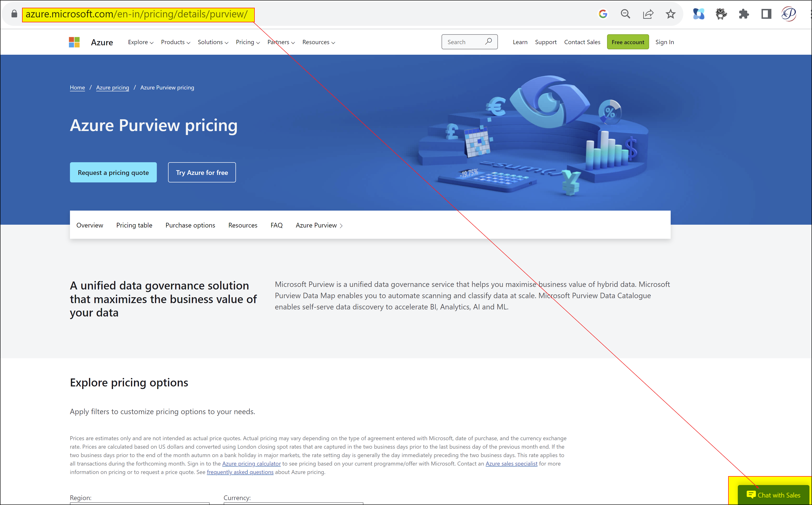The image size is (812, 505).
Task: Select the FAQ tab
Action: coord(277,225)
